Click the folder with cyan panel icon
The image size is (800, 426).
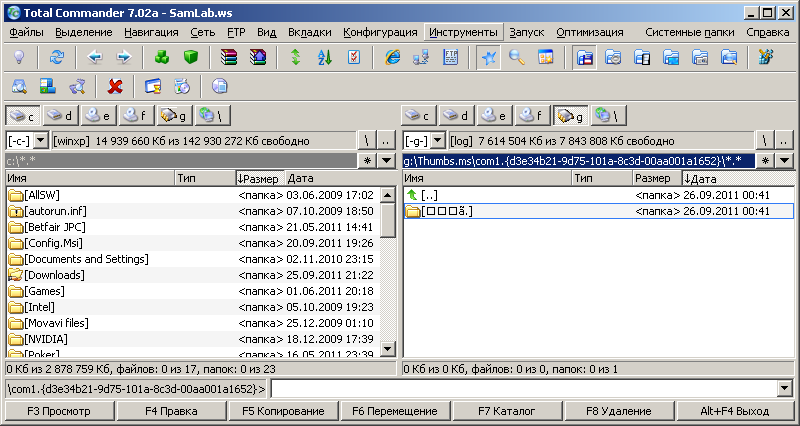tap(671, 57)
